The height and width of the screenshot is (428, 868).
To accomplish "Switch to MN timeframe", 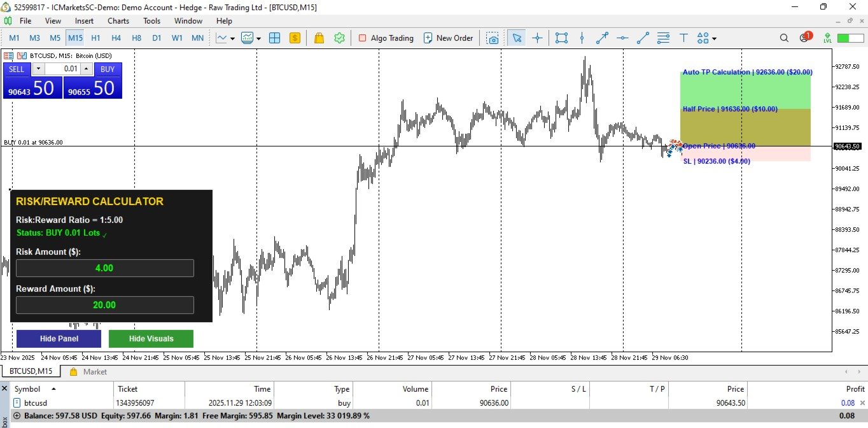I will point(198,38).
